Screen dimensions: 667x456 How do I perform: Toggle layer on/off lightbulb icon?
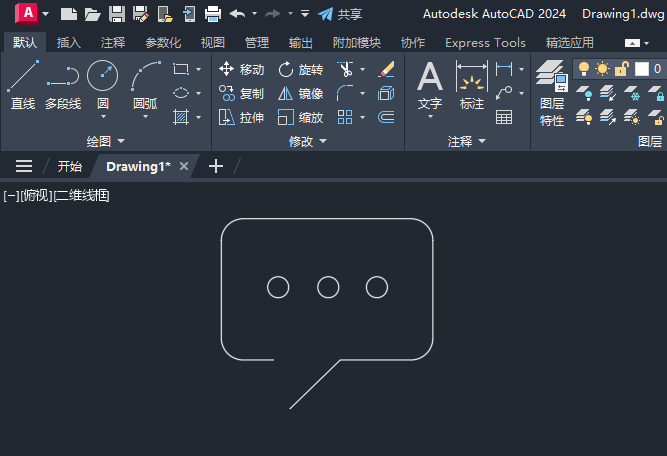[x=584, y=68]
